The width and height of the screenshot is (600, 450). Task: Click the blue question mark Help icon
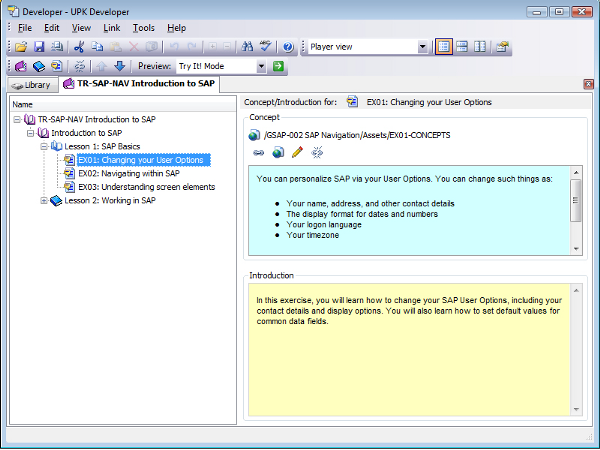288,47
